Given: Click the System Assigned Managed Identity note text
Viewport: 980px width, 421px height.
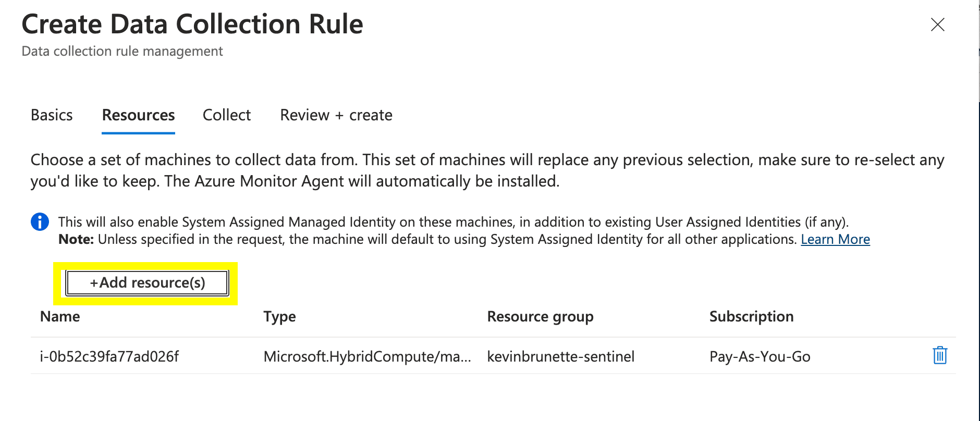Looking at the screenshot, I should pos(452,222).
